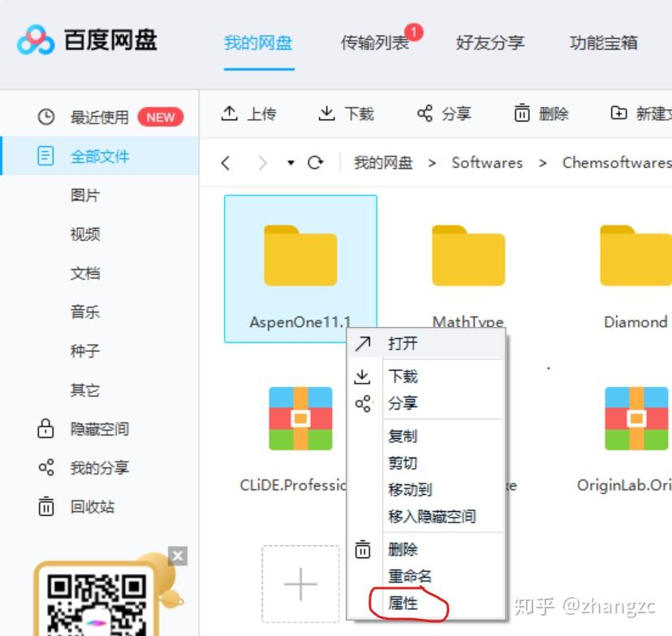Filter by 种子 category
This screenshot has width=672, height=636.
pos(85,350)
